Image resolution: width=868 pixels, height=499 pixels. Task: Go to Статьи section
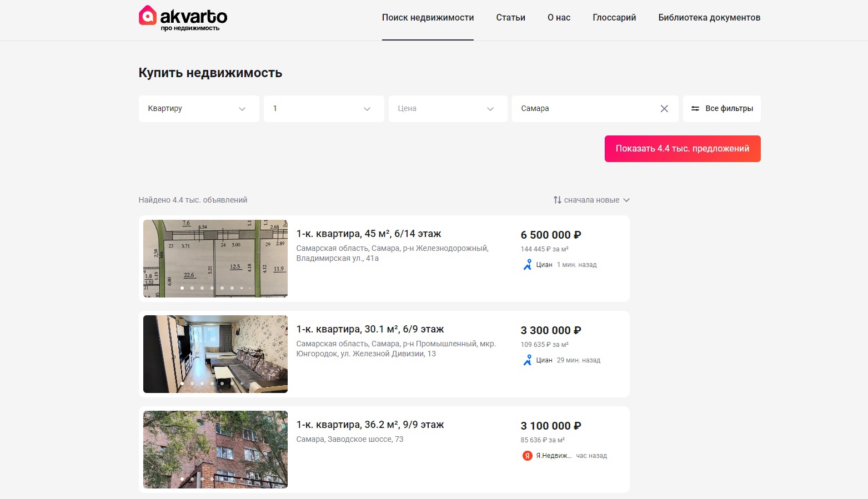[x=511, y=18]
